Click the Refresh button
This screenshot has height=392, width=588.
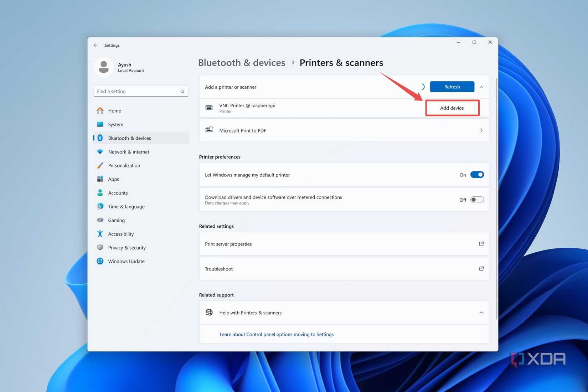tap(452, 87)
